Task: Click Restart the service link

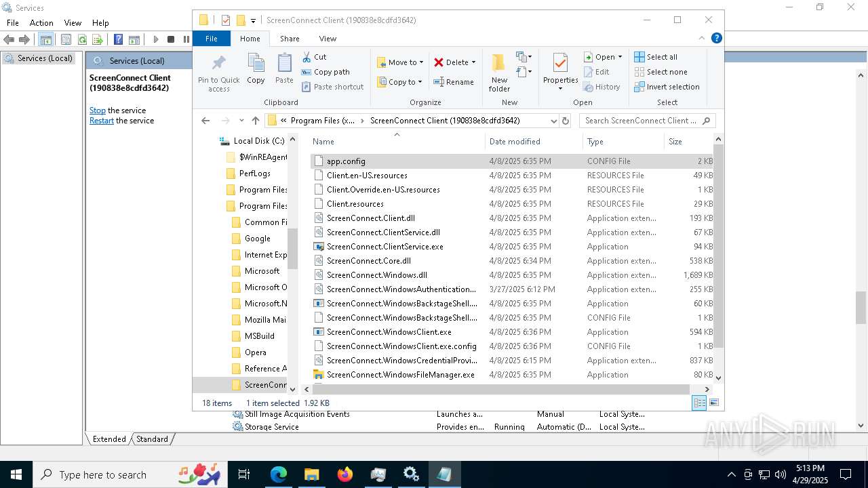Action: tap(102, 121)
